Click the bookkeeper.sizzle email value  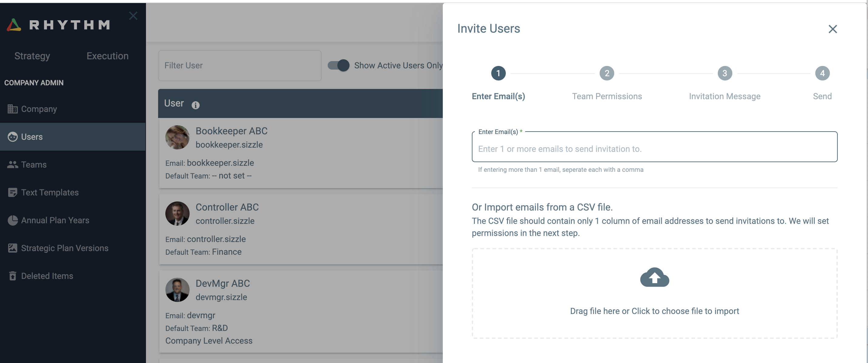220,163
